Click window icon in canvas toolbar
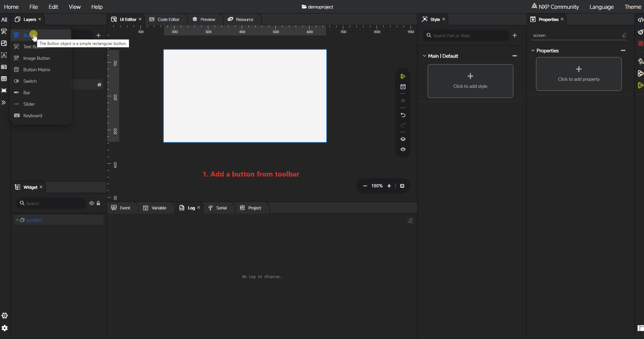 click(x=403, y=87)
